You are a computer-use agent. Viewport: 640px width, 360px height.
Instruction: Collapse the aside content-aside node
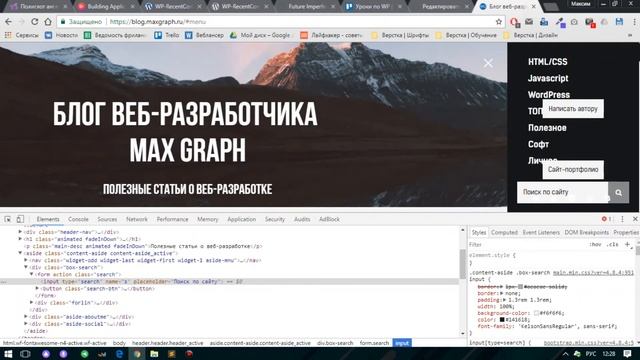click(x=20, y=253)
